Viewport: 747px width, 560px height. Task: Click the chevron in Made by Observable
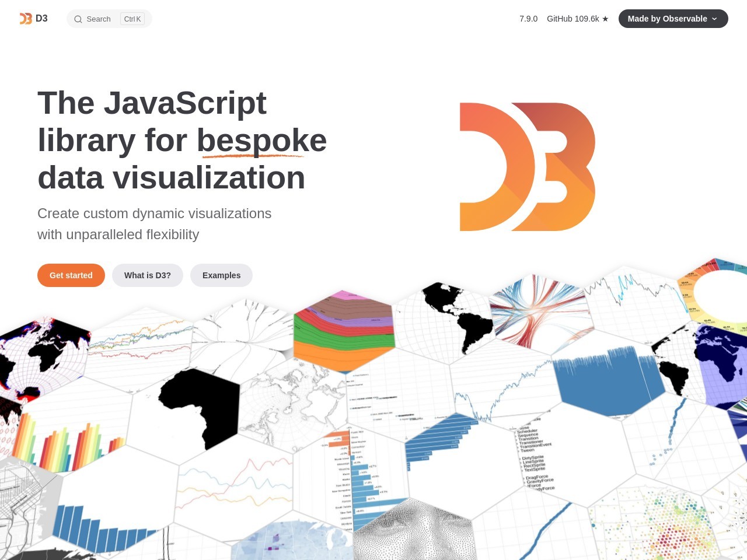click(714, 19)
